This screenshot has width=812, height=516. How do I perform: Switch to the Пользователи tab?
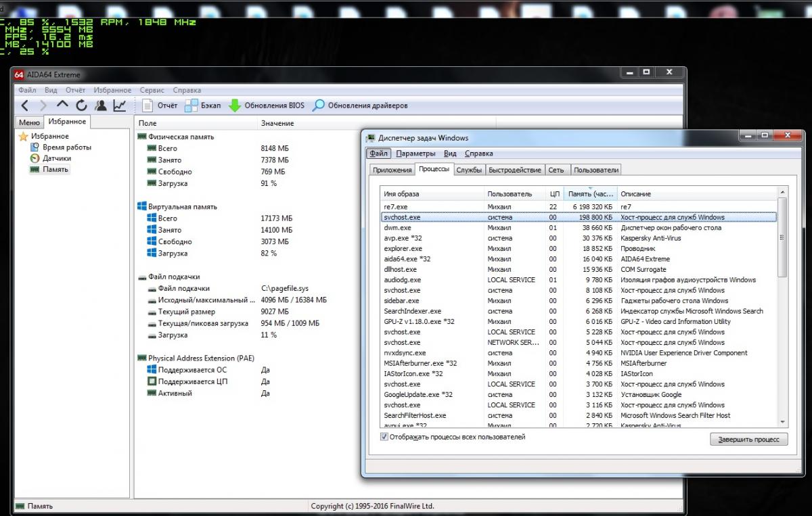pyautogui.click(x=596, y=170)
